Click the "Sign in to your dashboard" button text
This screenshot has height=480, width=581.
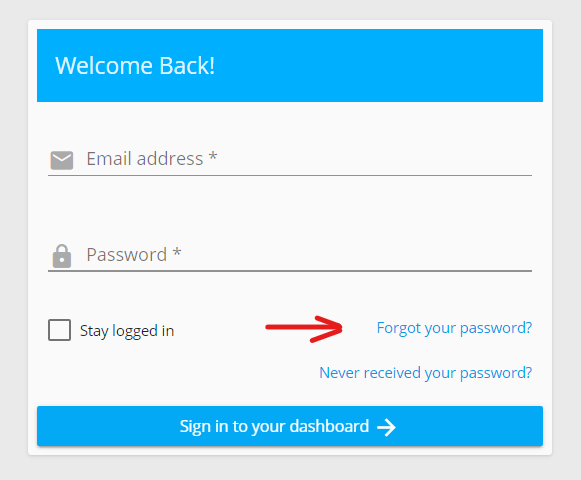point(274,426)
